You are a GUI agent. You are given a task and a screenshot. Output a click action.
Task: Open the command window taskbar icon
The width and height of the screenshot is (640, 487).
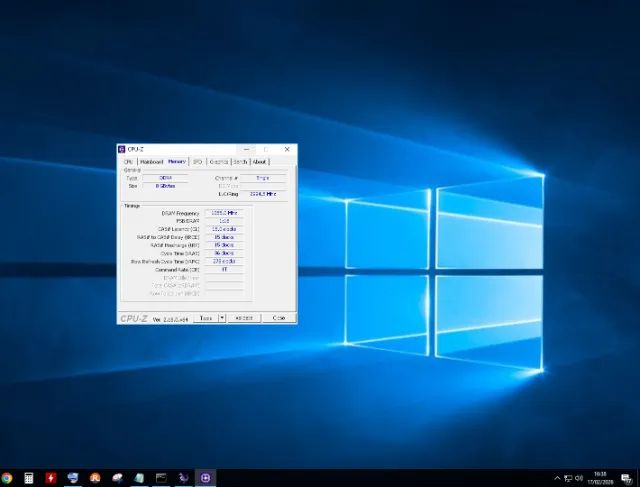tap(161, 478)
